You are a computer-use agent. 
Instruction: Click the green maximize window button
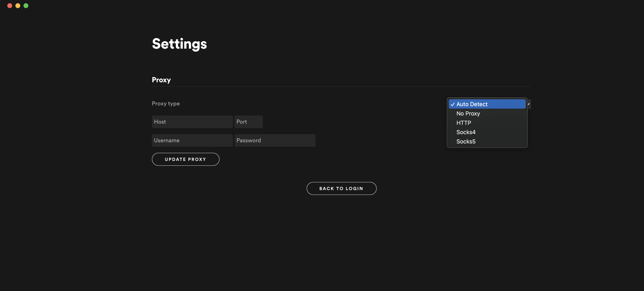pos(26,5)
